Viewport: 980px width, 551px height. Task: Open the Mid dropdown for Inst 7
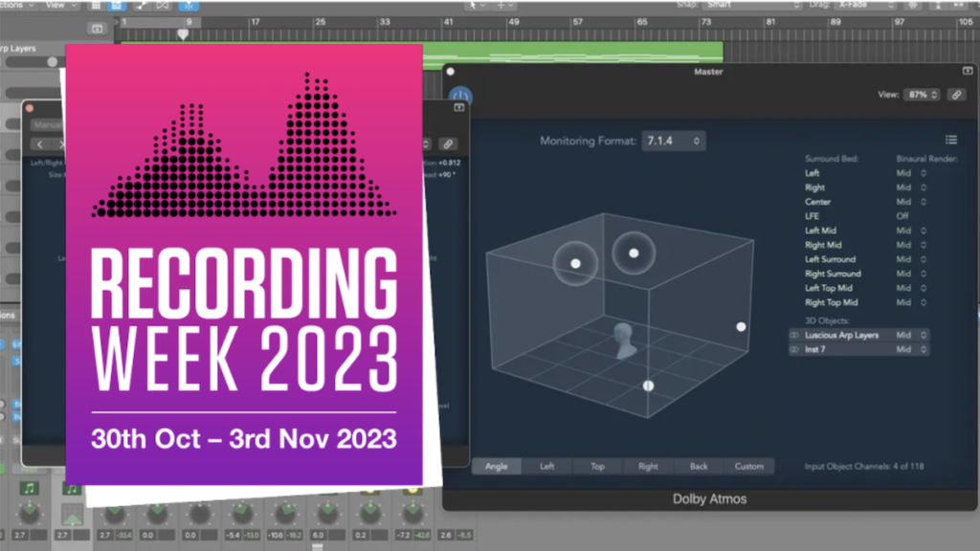(911, 350)
